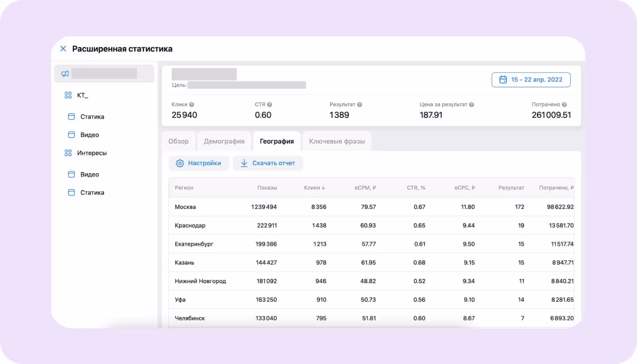Click the grid icon beside КТ_
Screen dimensions: 637x364
tap(68, 95)
